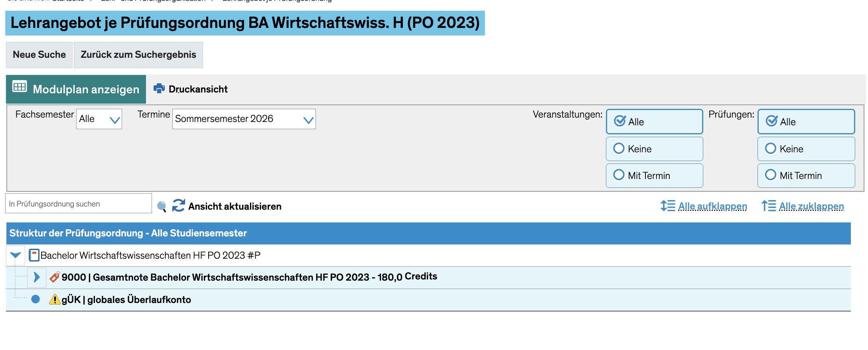Focus the In Prüfungsordnung suchen field

pos(79,204)
